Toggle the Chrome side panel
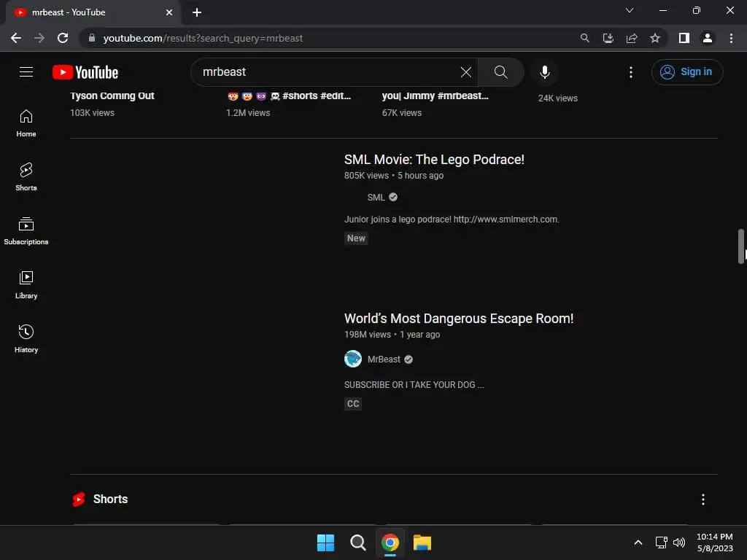The image size is (747, 560). (x=684, y=38)
